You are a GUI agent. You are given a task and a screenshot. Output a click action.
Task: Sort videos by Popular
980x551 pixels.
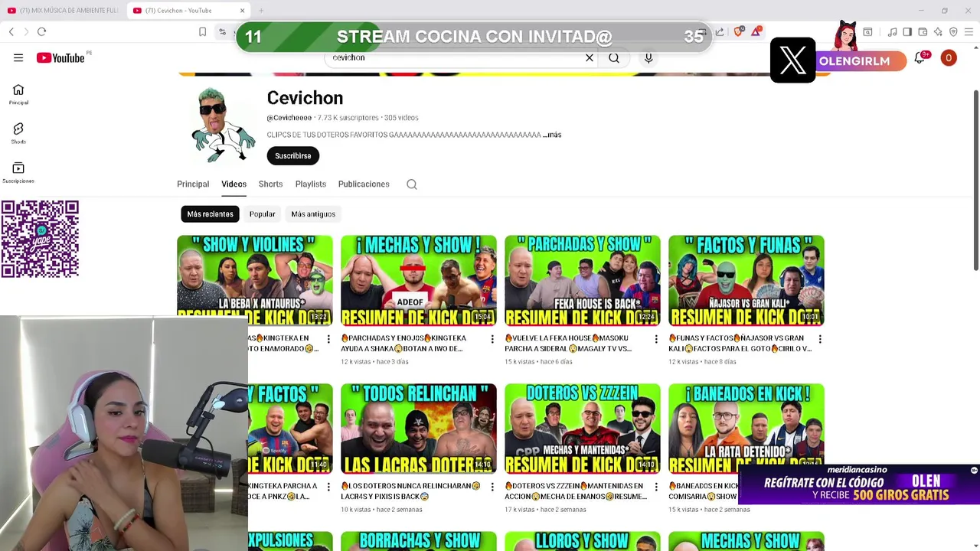(x=262, y=214)
